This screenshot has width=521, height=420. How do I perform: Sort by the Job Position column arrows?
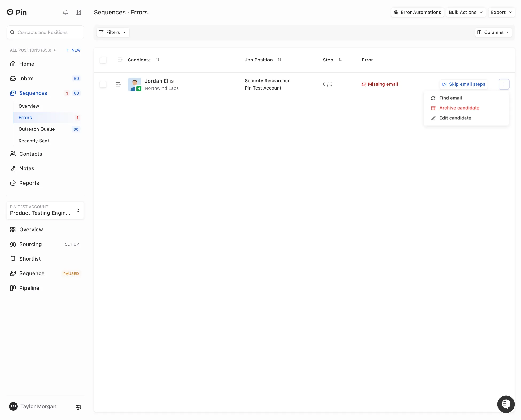[279, 60]
